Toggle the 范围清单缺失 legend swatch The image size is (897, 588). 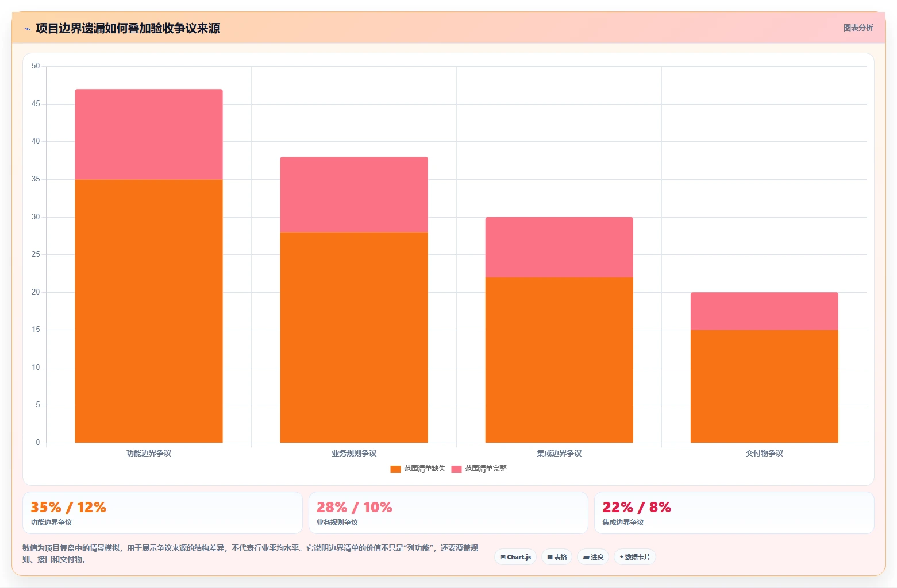coord(395,469)
